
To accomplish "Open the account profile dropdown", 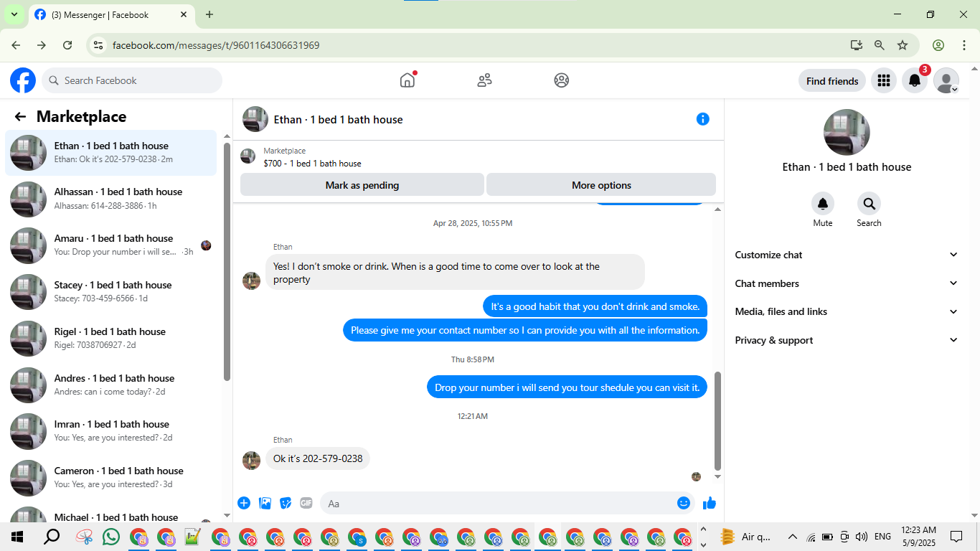I will (x=946, y=81).
